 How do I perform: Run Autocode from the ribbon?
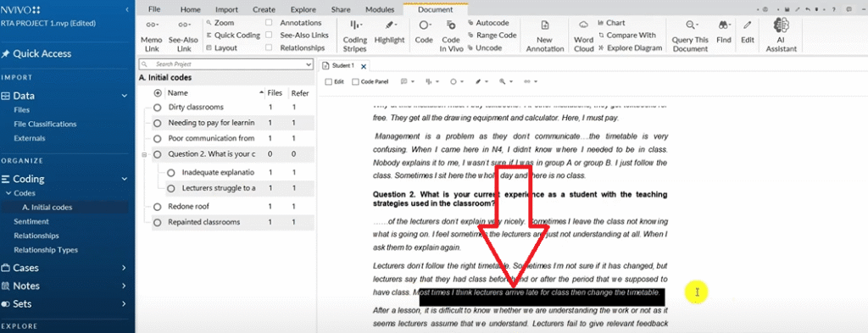pyautogui.click(x=487, y=23)
